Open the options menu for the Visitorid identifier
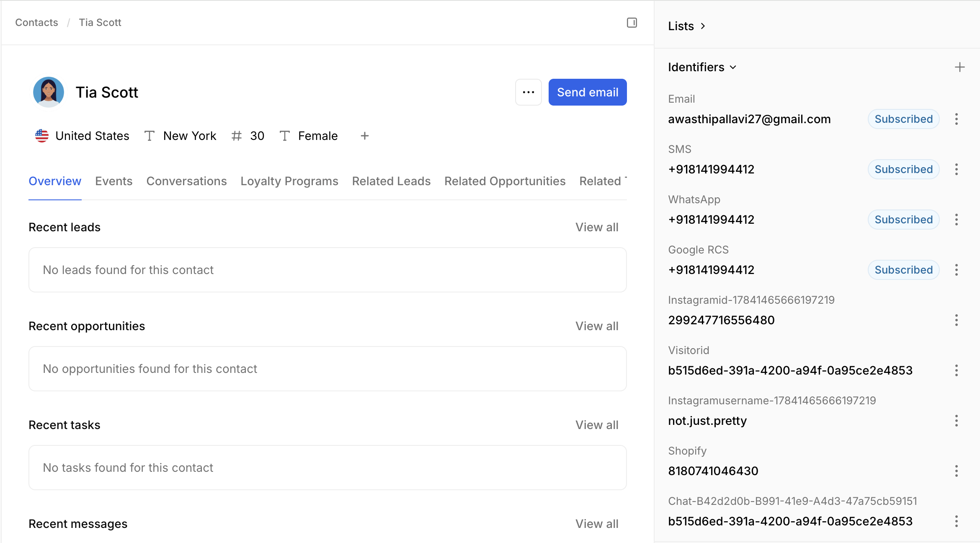Viewport: 980px width, 543px height. click(x=956, y=370)
